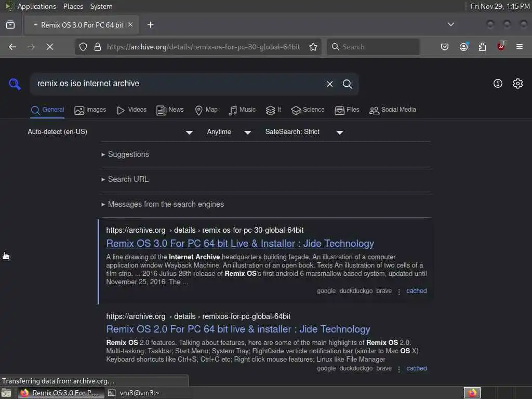Clear the search query with the X
This screenshot has height=399, width=532.
point(329,84)
